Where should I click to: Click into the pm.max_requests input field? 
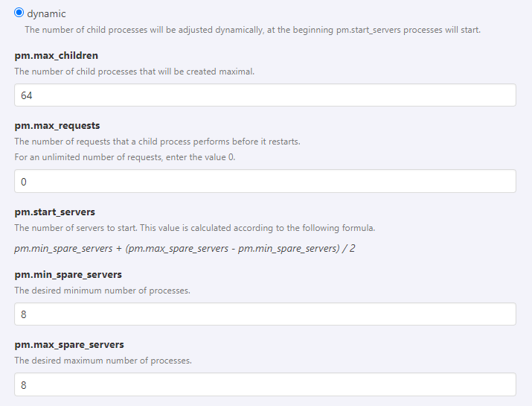pyautogui.click(x=265, y=181)
